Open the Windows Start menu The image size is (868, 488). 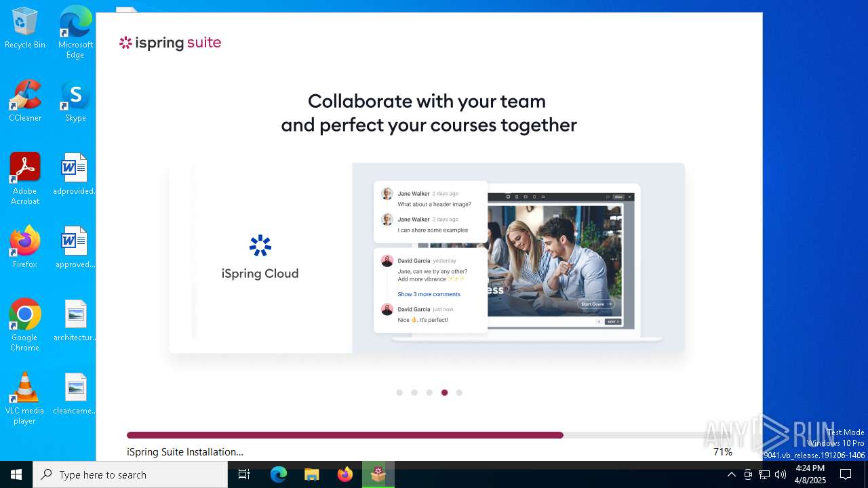[x=16, y=474]
